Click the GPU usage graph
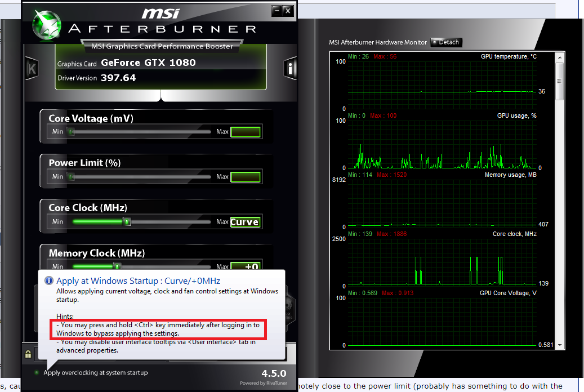This screenshot has width=584, height=392. coord(442,144)
